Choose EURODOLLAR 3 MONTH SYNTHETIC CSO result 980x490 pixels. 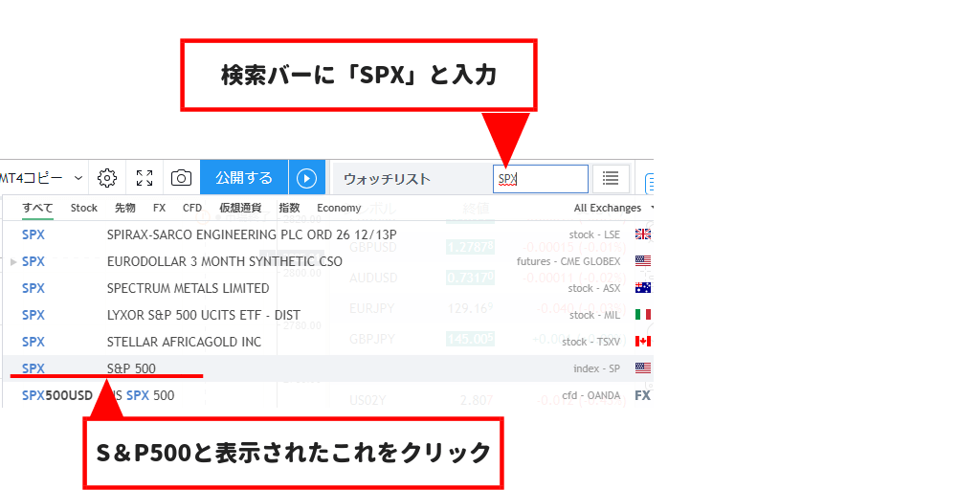click(328, 261)
